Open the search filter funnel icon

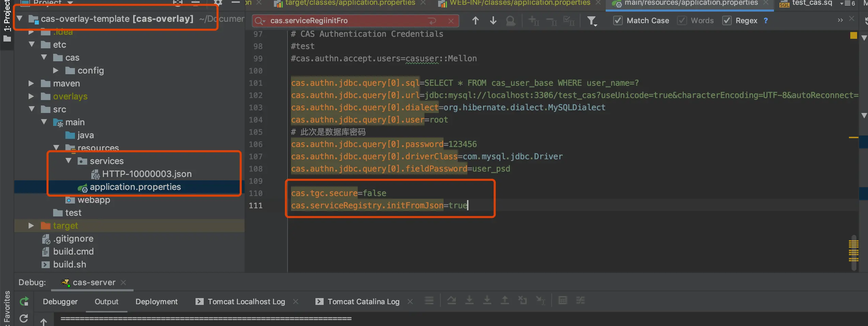pyautogui.click(x=592, y=21)
